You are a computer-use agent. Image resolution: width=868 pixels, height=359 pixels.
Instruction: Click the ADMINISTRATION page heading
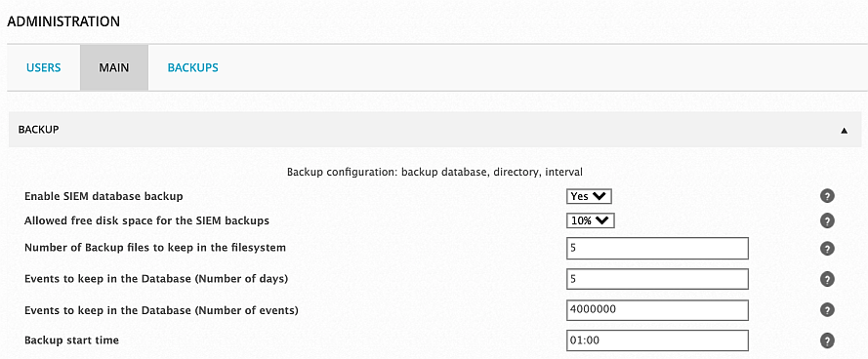coord(63,21)
